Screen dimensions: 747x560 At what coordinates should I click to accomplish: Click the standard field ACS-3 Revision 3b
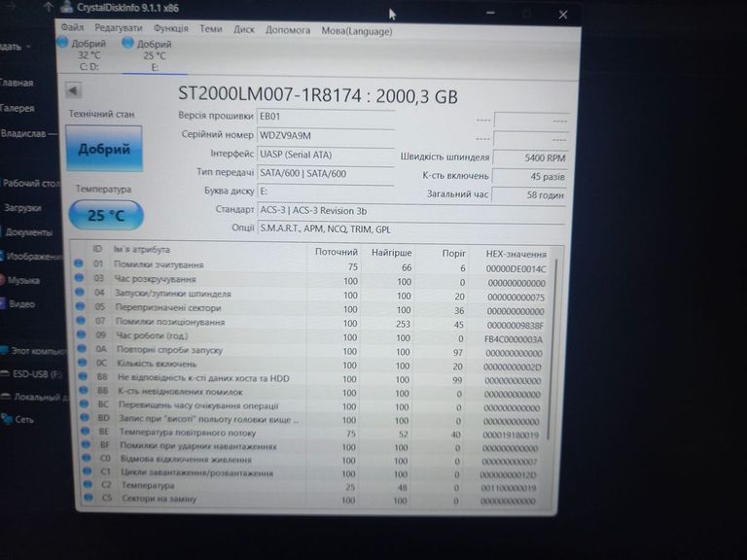point(411,210)
